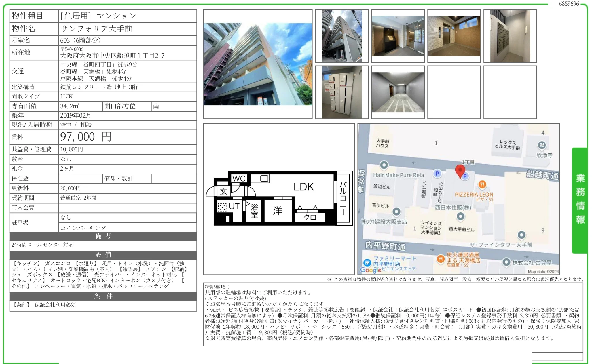Open the entrance lobby thumbnail photo
Image resolution: width=592 pixels, height=364 pixels.
[x=398, y=36]
